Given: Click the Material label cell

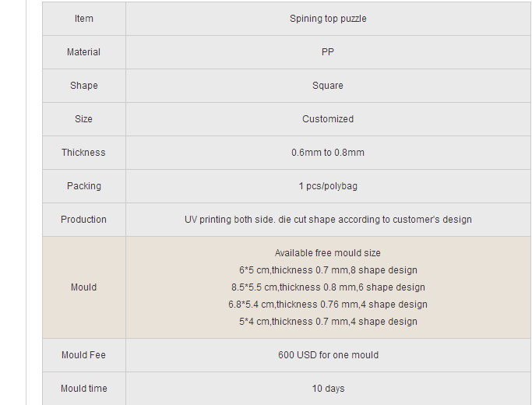Looking at the screenshot, I should pyautogui.click(x=84, y=52).
